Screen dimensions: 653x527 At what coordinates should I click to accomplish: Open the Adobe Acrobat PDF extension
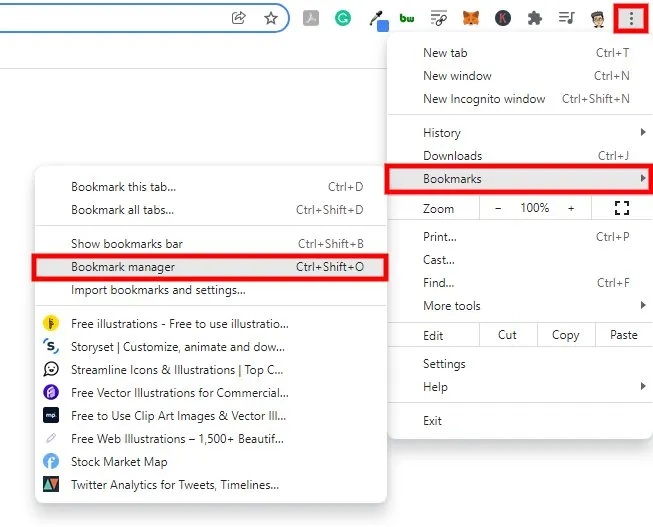click(x=311, y=18)
